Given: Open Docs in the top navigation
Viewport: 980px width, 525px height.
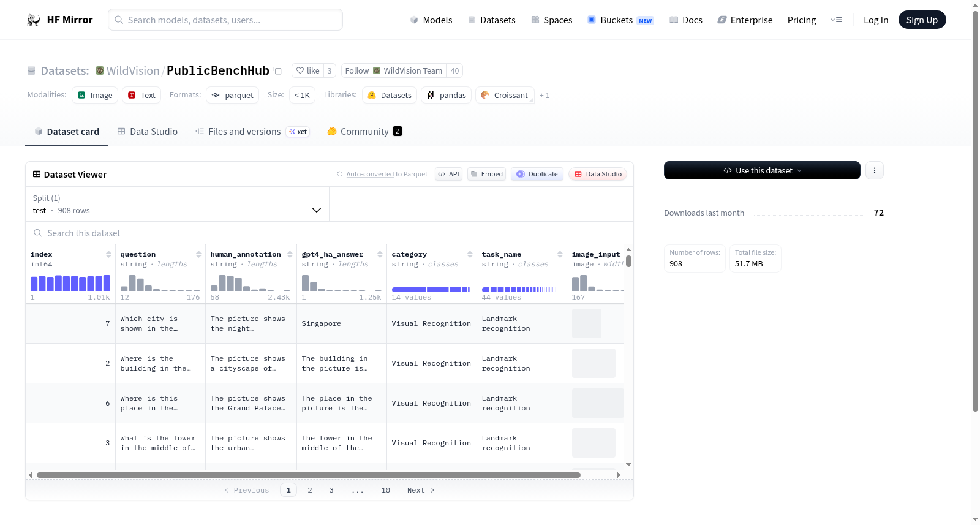Looking at the screenshot, I should 686,20.
